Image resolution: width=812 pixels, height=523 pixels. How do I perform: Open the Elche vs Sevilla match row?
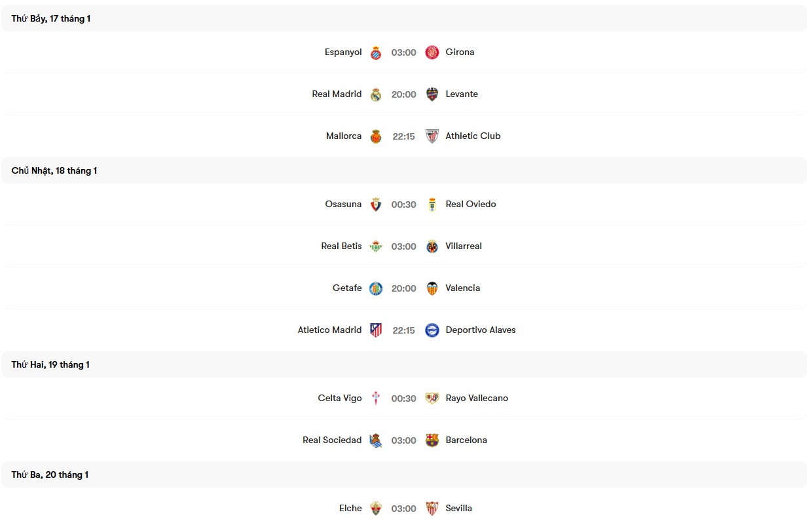click(x=406, y=508)
